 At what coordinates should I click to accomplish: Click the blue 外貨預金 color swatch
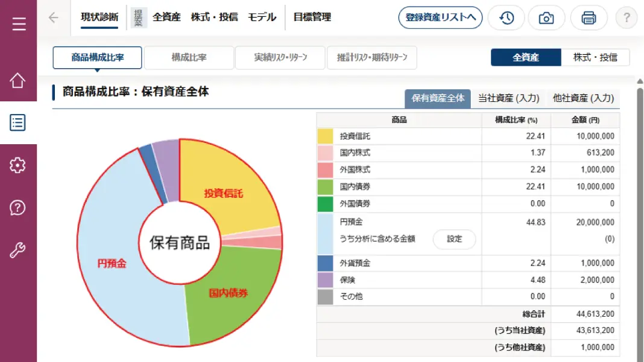325,264
